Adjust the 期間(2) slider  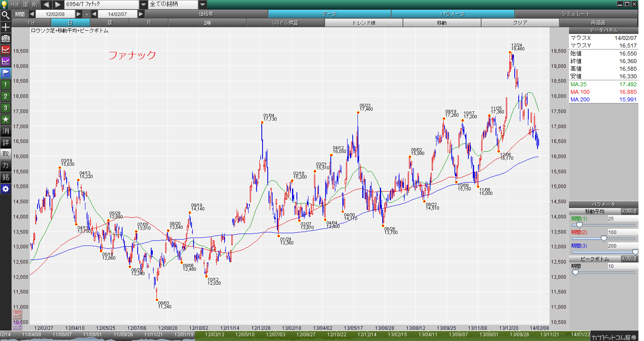[x=604, y=239]
